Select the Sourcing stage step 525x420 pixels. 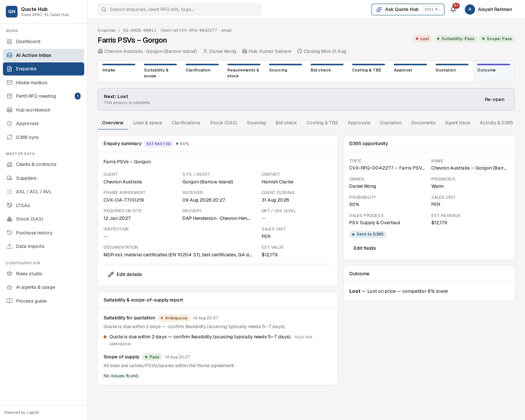point(285,72)
